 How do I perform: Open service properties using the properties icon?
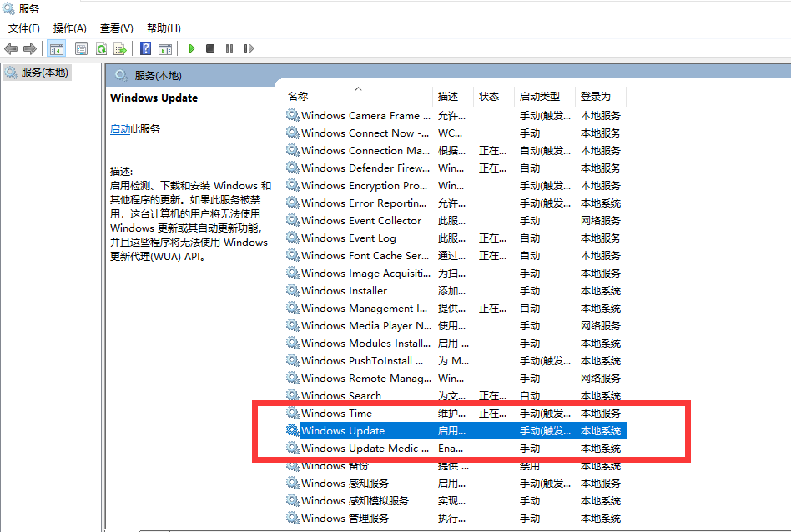[80, 48]
